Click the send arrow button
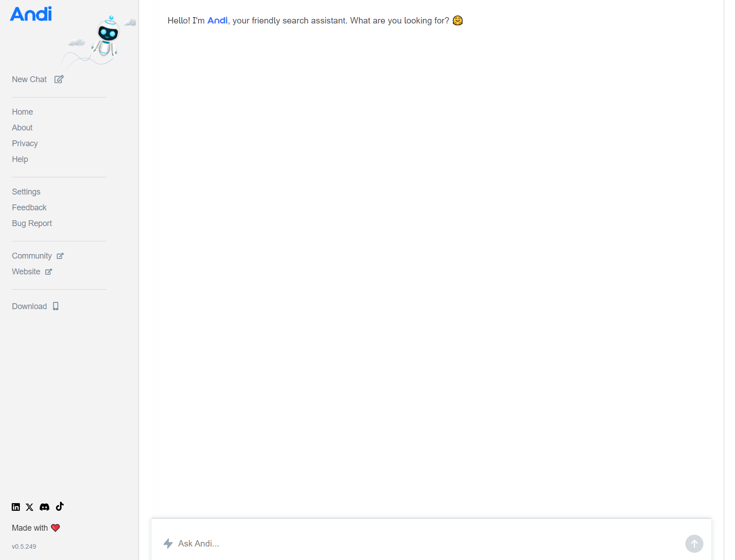735x560 pixels. pos(694,544)
